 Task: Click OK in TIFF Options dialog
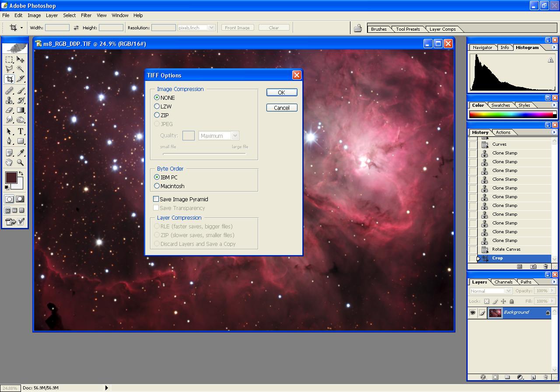(x=281, y=92)
